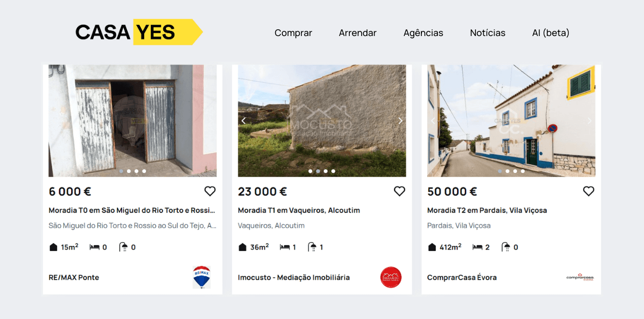The height and width of the screenshot is (319, 644).
Task: Favorite the 6 000 € listing
Action: point(210,191)
